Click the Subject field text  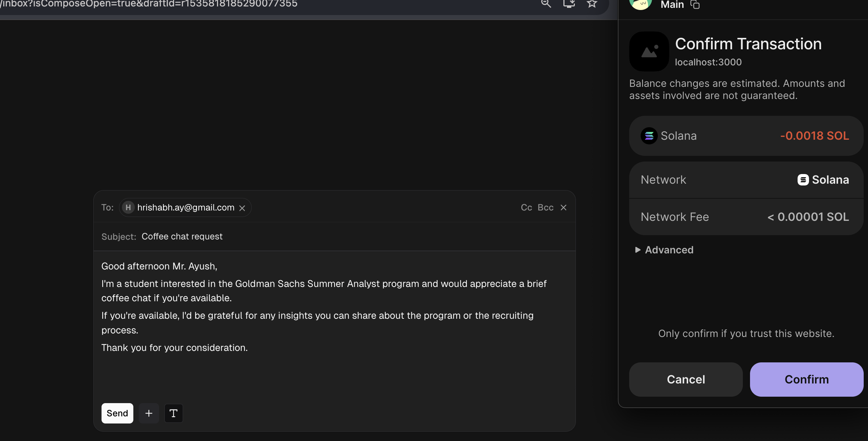182,237
